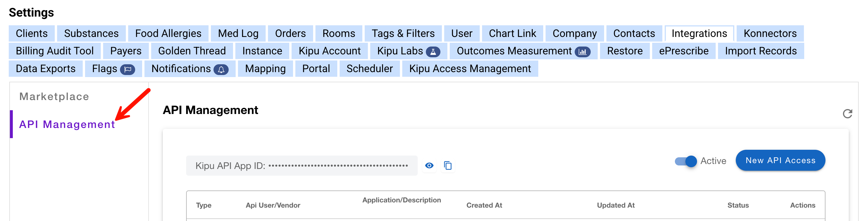Open Outcomes Measurement tab with chart icon

523,51
